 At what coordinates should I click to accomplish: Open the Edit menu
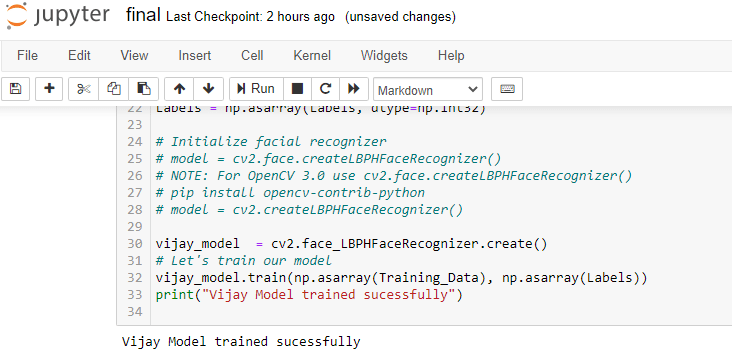(x=79, y=56)
